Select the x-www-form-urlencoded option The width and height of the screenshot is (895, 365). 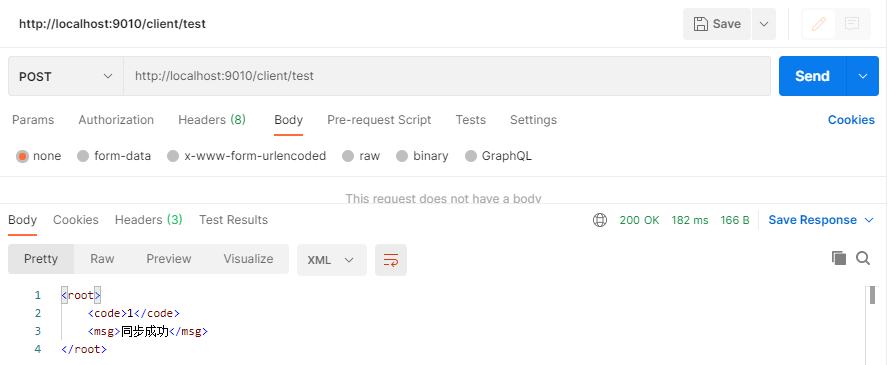tap(247, 156)
